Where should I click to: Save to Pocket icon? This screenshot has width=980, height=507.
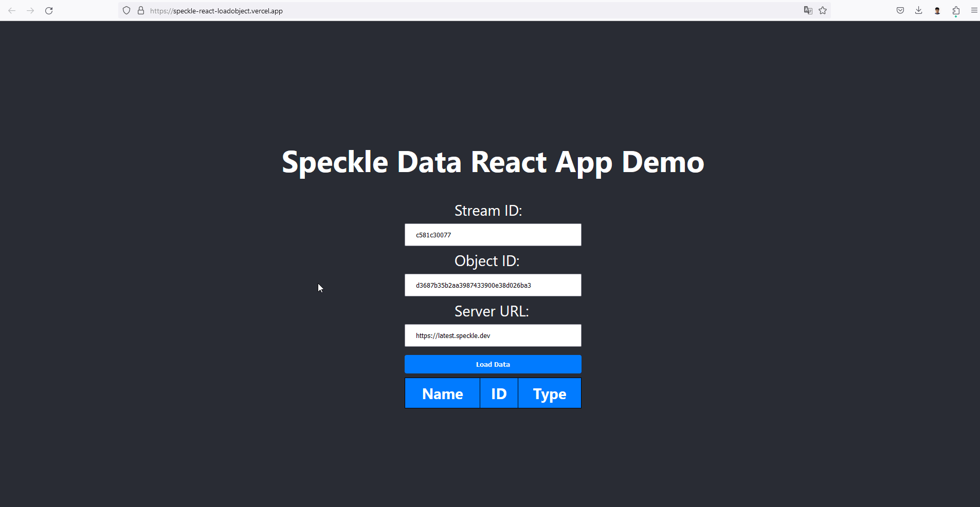coord(900,10)
